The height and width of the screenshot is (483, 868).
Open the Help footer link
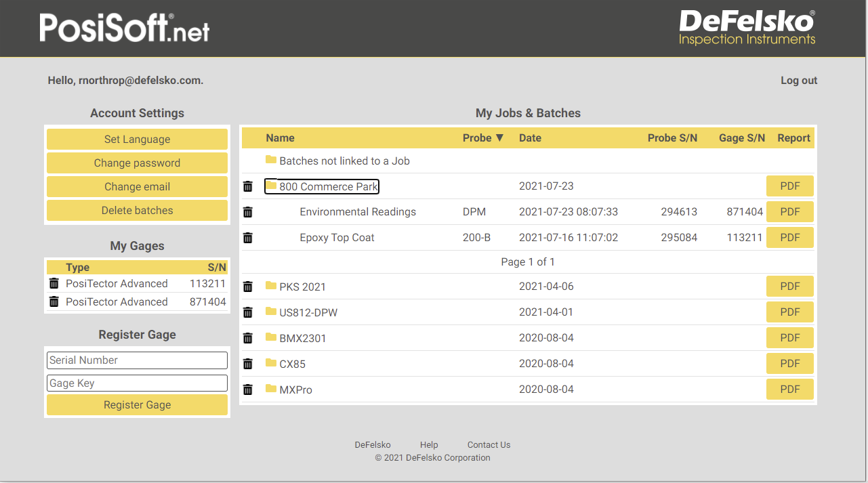(x=429, y=445)
